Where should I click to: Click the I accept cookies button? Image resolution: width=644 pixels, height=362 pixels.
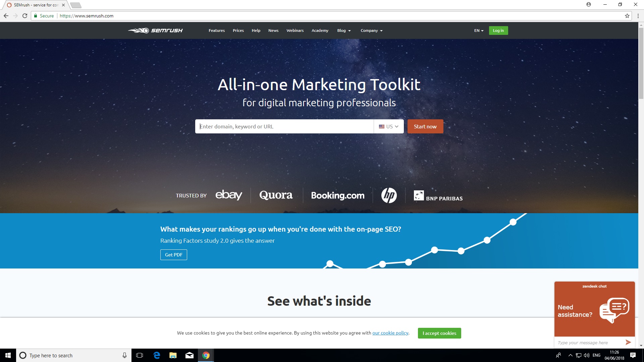(439, 333)
